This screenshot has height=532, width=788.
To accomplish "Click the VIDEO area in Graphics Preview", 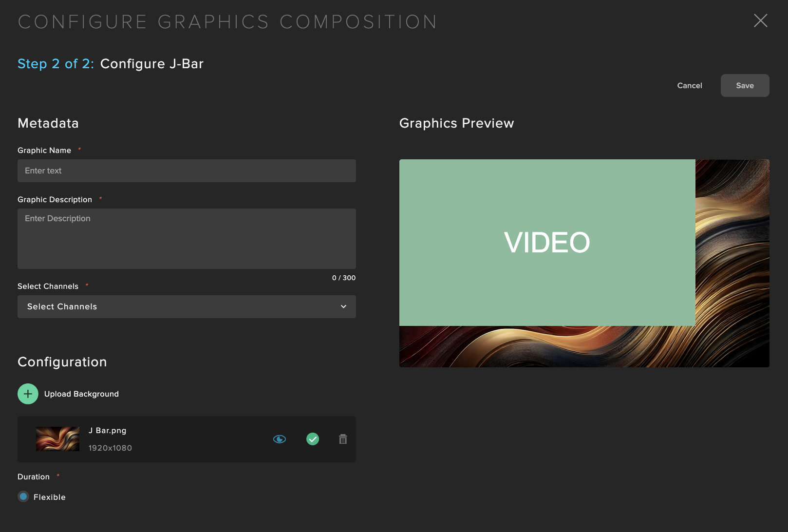I will [x=547, y=243].
